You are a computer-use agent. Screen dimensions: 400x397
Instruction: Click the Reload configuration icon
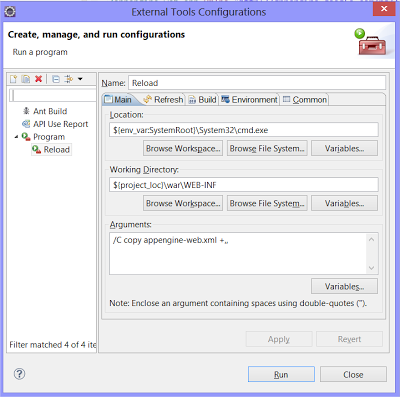coord(37,150)
